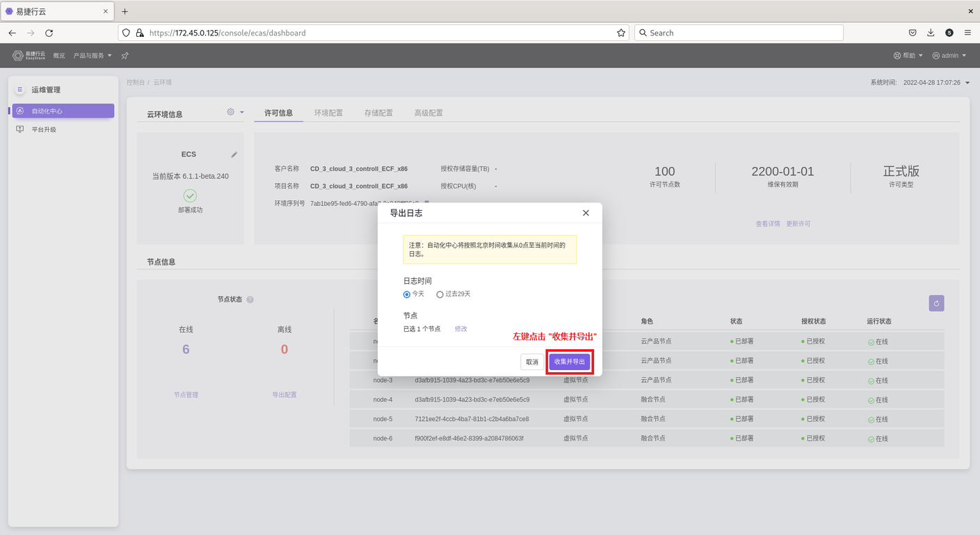Screen dimensions: 980x535
Task: Select the 今天 log time radio button
Action: point(407,294)
